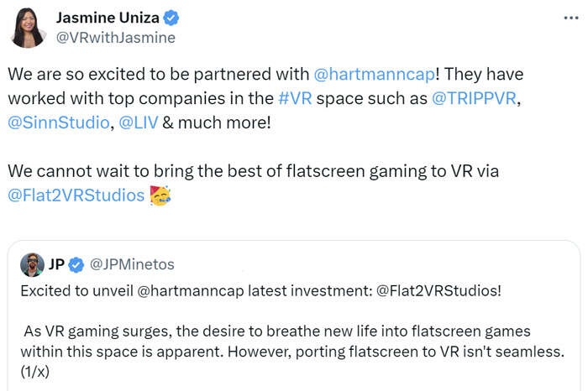Click JP's blue verified checkmark
The height and width of the screenshot is (391, 588).
pyautogui.click(x=76, y=265)
